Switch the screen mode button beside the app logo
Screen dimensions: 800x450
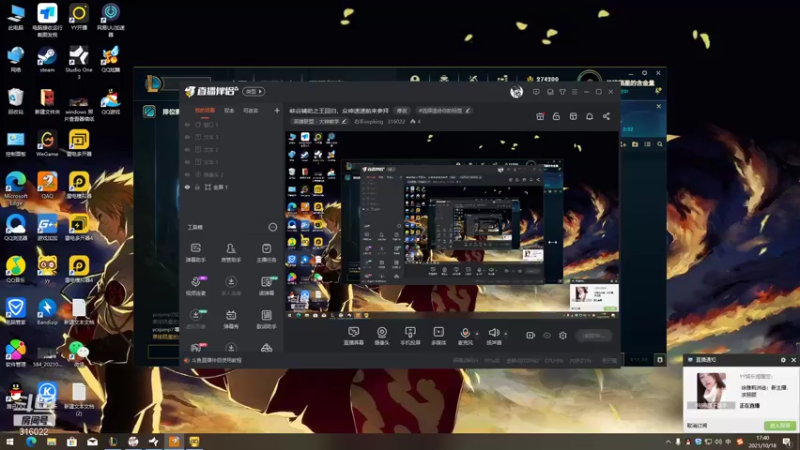click(254, 91)
